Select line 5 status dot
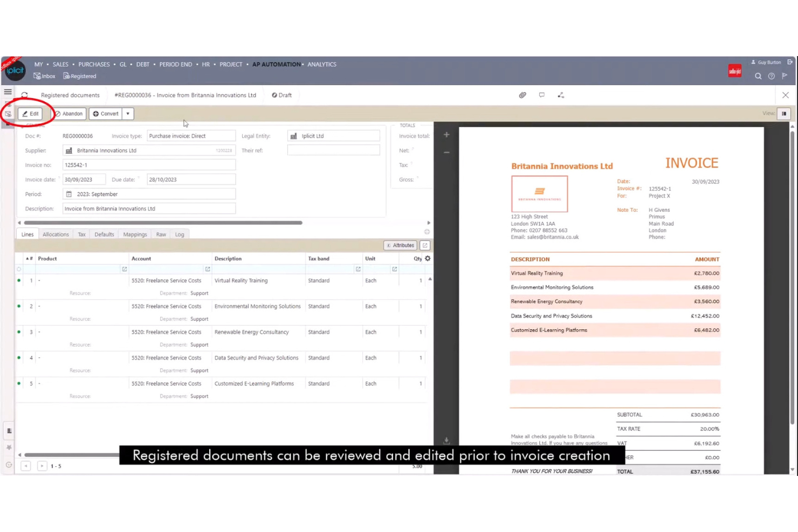The width and height of the screenshot is (798, 532). (x=19, y=384)
